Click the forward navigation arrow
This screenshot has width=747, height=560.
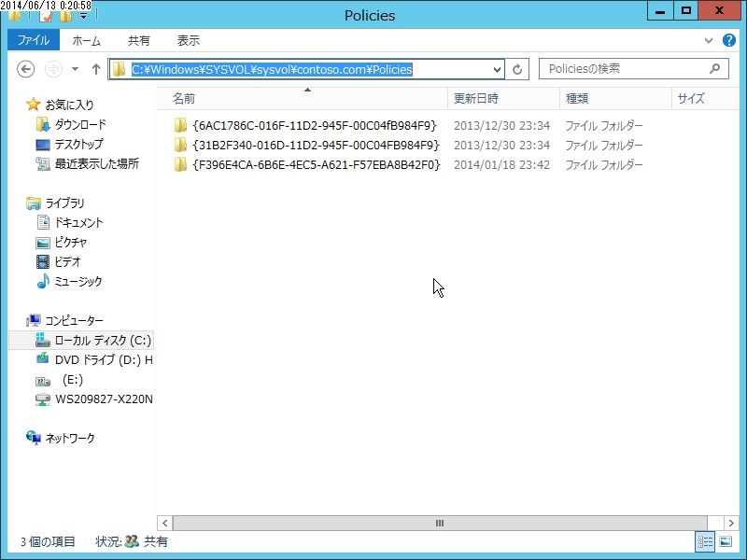pos(53,69)
